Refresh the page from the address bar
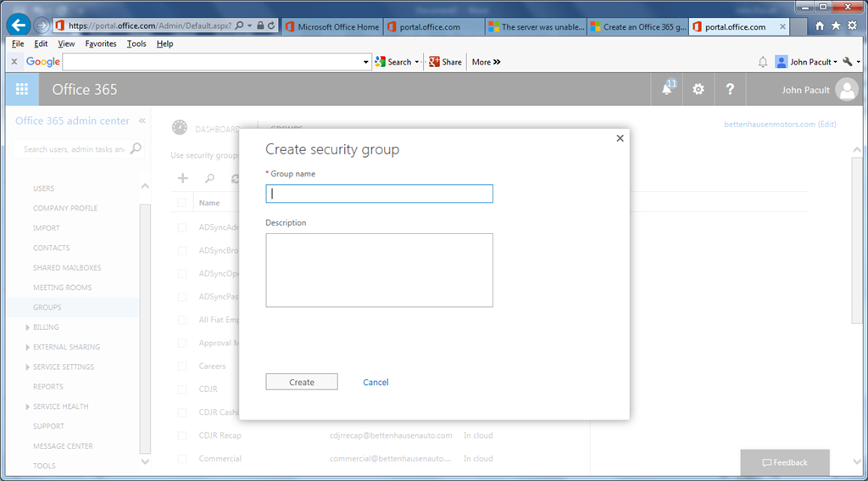 tap(271, 26)
